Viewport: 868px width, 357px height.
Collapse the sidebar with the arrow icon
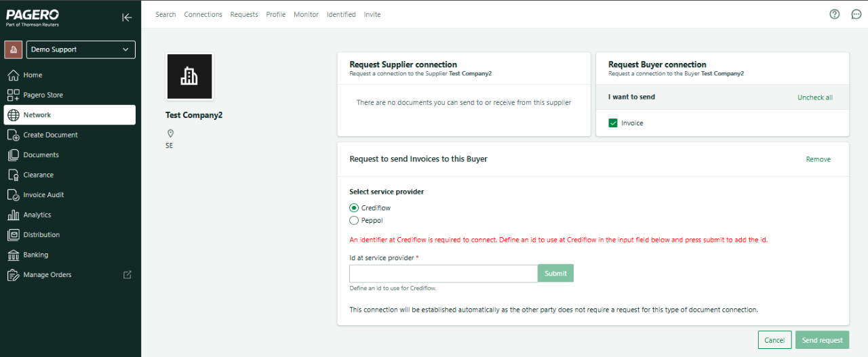click(x=127, y=18)
